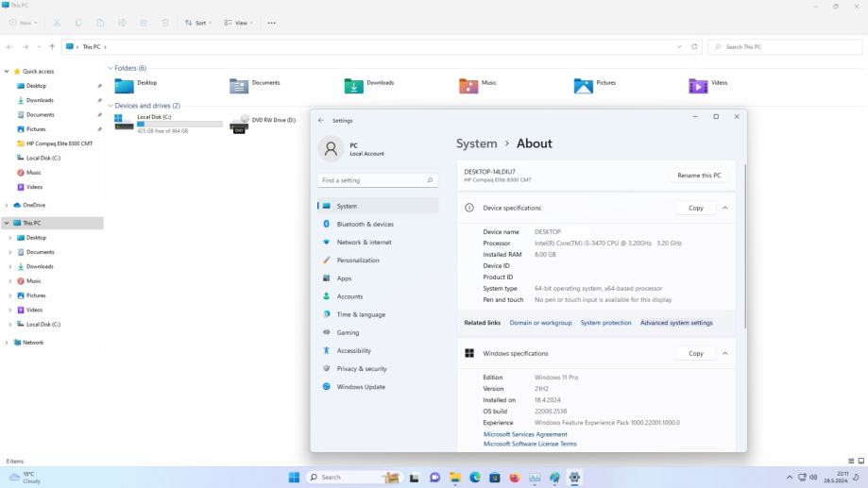Viewport: 868px width, 488px height.
Task: Copy the Device specifications
Action: pyautogui.click(x=695, y=208)
